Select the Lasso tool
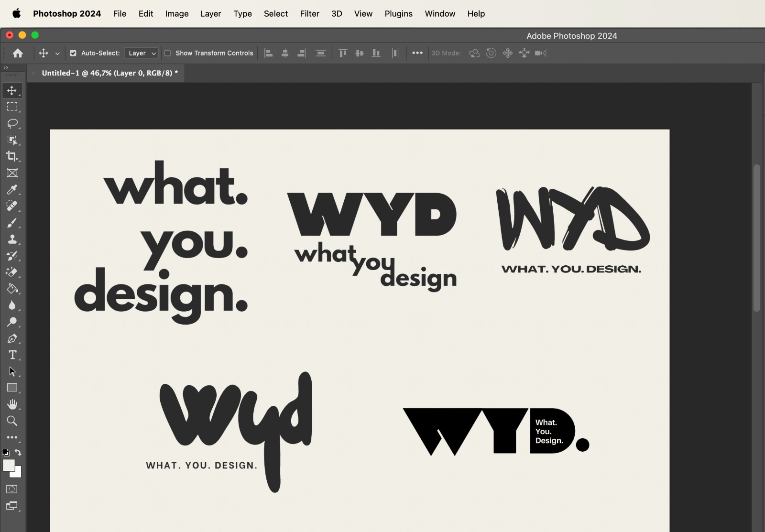 point(12,123)
